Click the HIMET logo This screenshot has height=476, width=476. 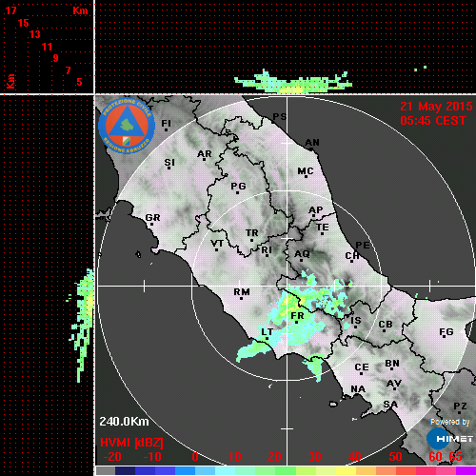tap(449, 439)
